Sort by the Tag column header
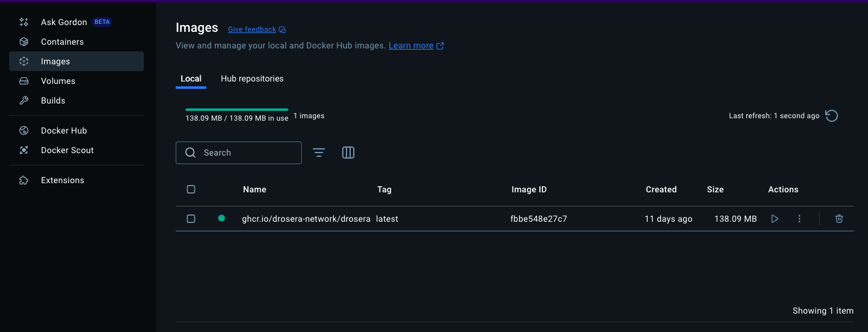Viewport: 868px width, 332px height. (x=384, y=189)
